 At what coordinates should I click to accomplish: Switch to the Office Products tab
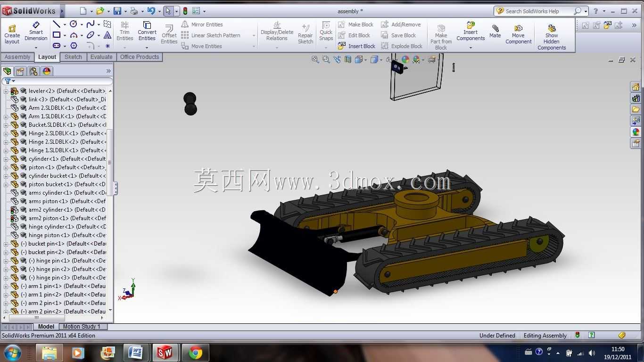(x=140, y=57)
